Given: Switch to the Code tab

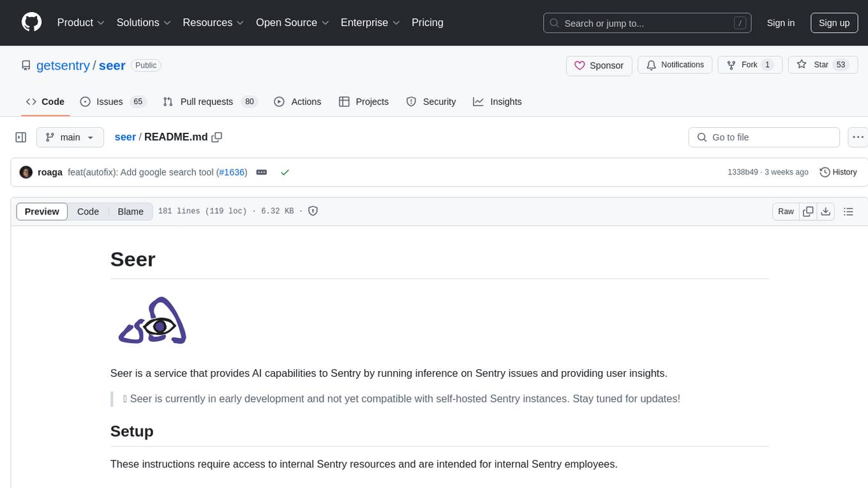Looking at the screenshot, I should pos(45,102).
